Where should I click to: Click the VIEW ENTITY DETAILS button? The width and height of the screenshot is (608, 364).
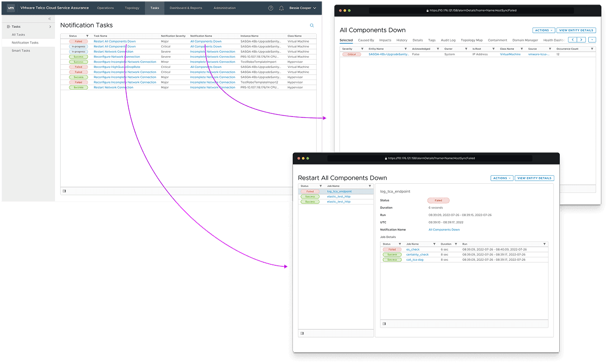tap(576, 30)
